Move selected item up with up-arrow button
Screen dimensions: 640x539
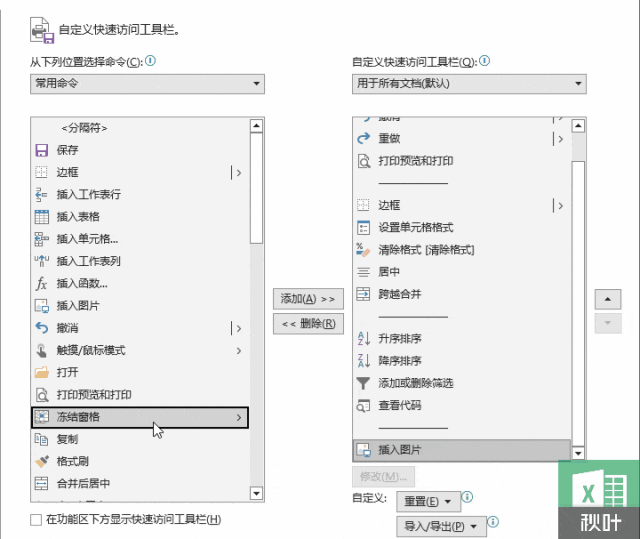tap(608, 299)
